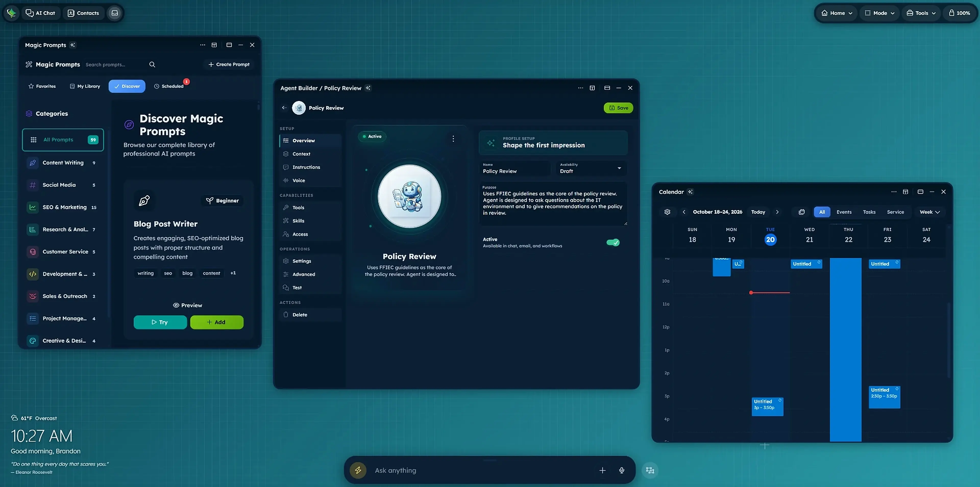
Task: Click the app logo in the top-left corner
Action: [11, 13]
